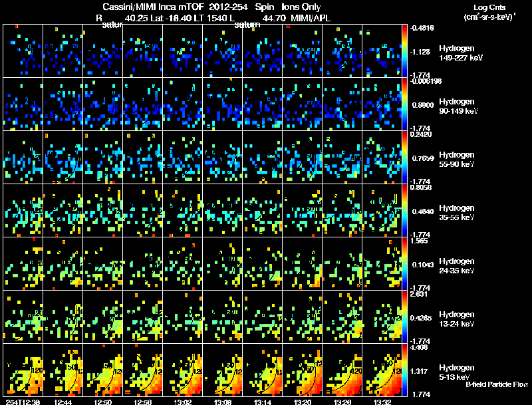Select the 'Hydrogen 24-35 keV' row label
Screen dimensions: 532x405
point(457,266)
